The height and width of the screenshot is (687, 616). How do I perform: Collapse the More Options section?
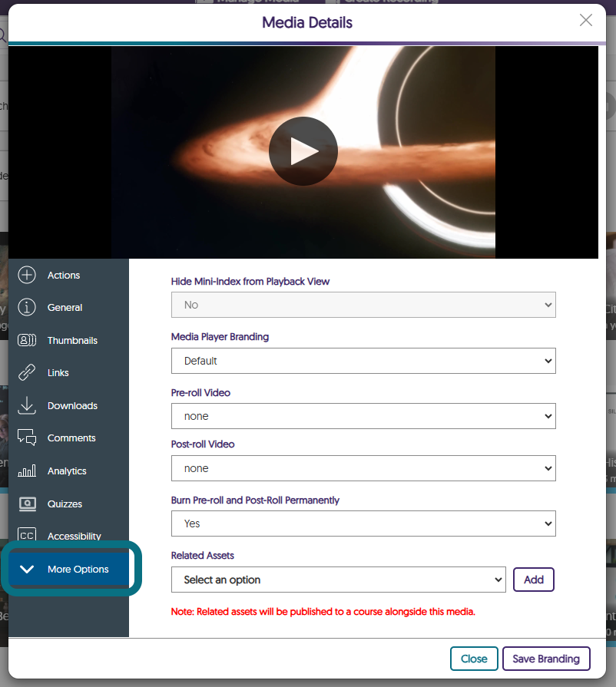pyautogui.click(x=69, y=569)
